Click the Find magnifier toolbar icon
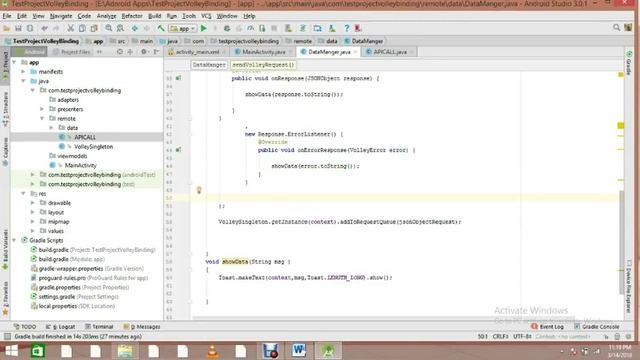Viewport: 640px width, 360px height. point(109,28)
